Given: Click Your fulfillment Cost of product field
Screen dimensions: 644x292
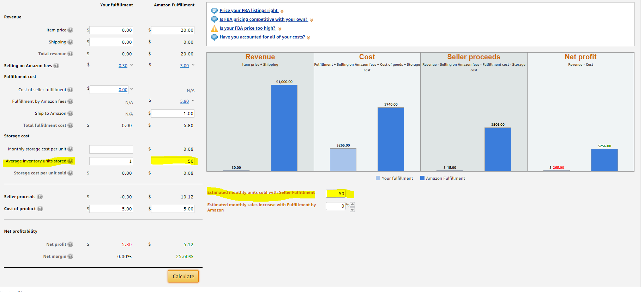Looking at the screenshot, I should pyautogui.click(x=111, y=209).
